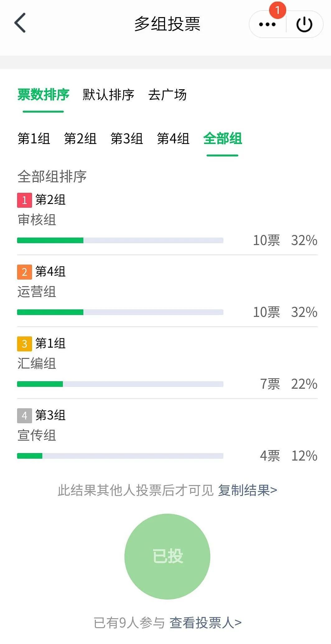Image resolution: width=331 pixels, height=644 pixels.
Task: Open the three-dots more menu
Action: 267,25
